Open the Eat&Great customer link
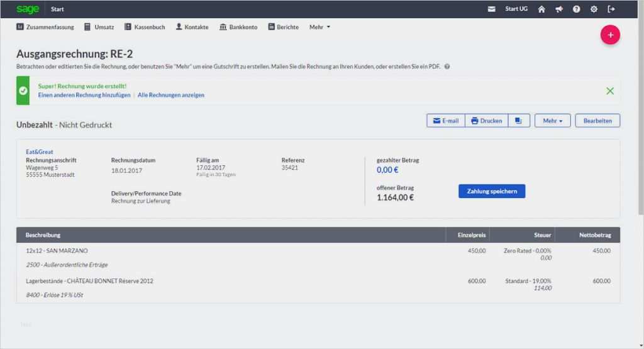Screen dimensions: 644x349 pyautogui.click(x=38, y=152)
